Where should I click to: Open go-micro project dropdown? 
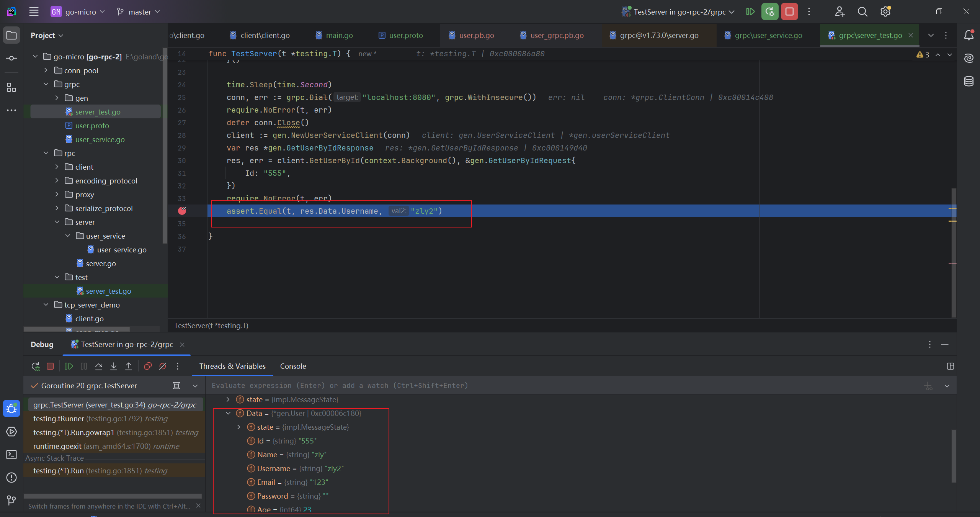(78, 12)
